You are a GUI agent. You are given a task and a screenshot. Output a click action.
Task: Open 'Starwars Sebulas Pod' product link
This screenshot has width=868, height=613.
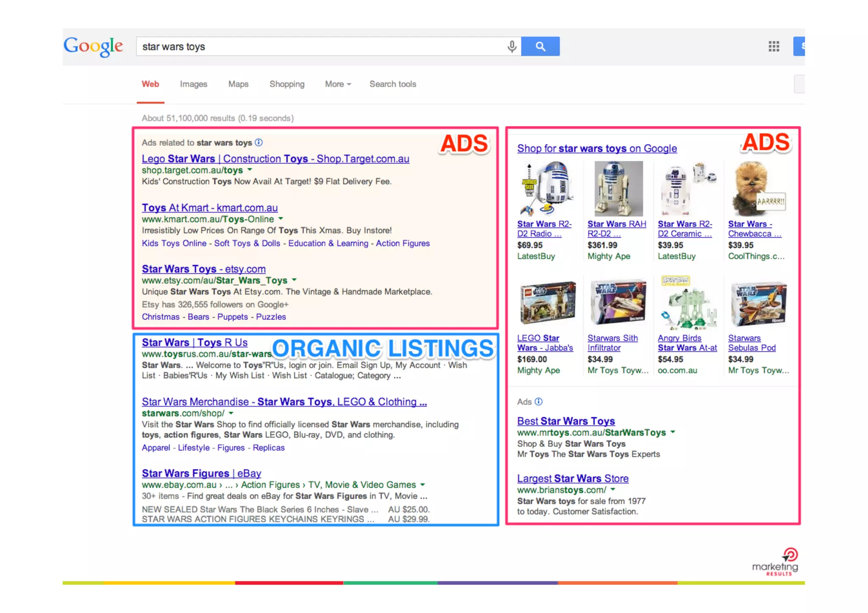coord(752,343)
